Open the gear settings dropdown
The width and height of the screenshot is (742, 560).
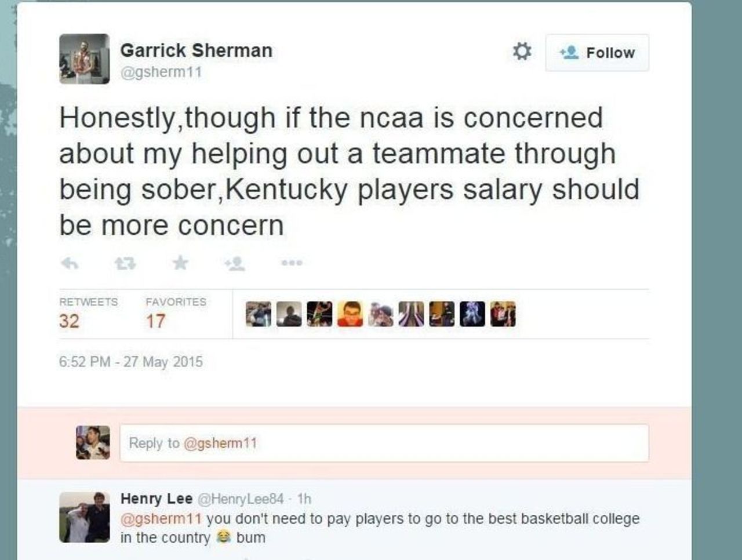(522, 52)
